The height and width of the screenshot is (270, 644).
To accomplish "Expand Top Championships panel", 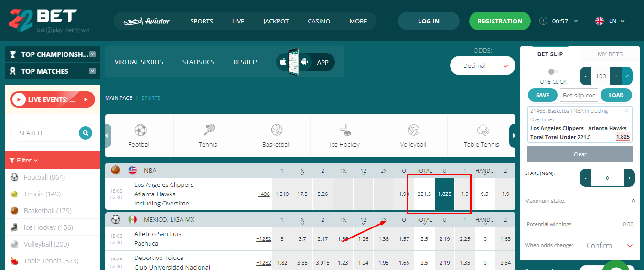I will coord(93,54).
